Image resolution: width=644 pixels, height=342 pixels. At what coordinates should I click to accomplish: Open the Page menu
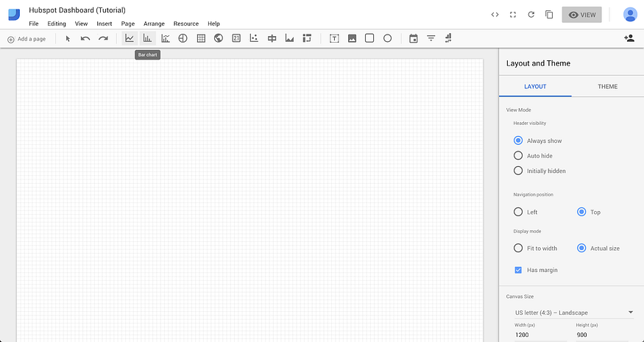[128, 24]
